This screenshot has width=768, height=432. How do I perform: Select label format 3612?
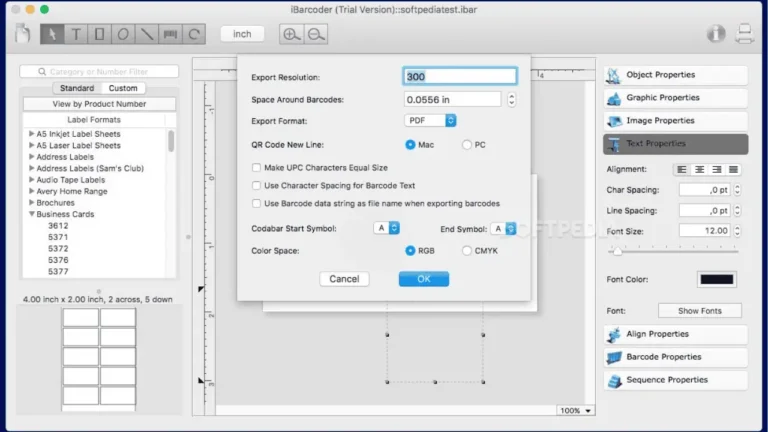[58, 226]
